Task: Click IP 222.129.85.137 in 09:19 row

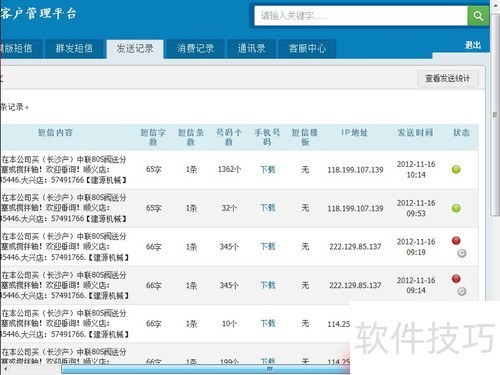Action: pyautogui.click(x=355, y=247)
